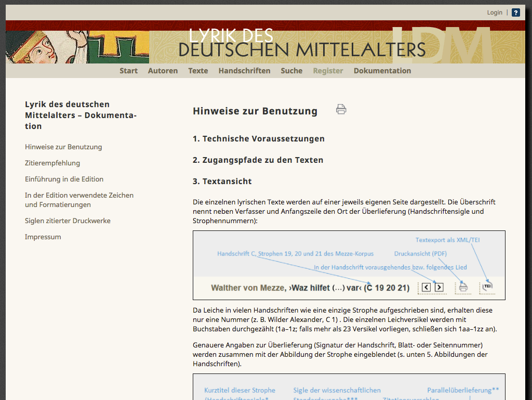Open the Autoren menu item
532x400 pixels.
[163, 71]
